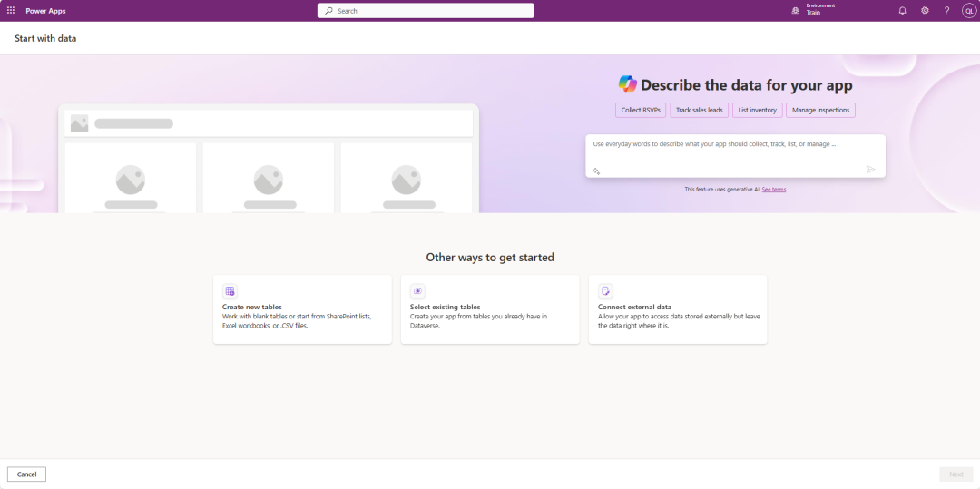Open the notifications bell icon
This screenshot has height=489, width=980.
(902, 11)
